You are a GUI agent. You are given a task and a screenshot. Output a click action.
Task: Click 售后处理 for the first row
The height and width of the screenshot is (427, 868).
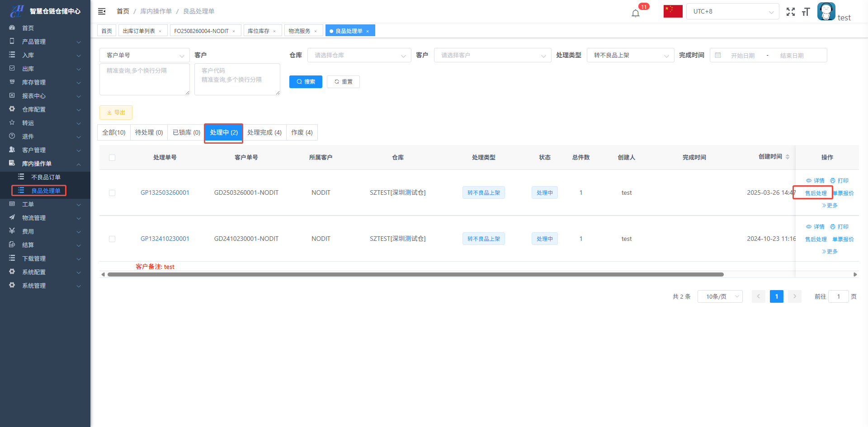pos(816,193)
